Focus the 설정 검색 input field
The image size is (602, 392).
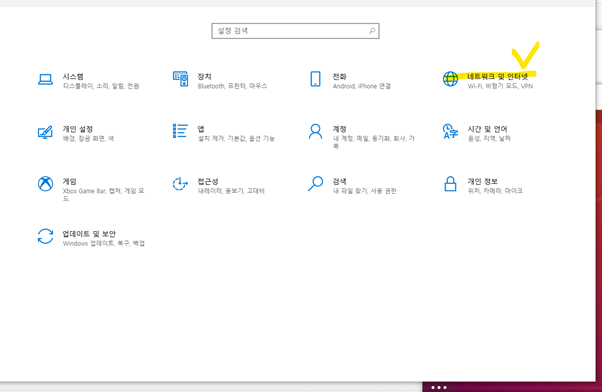tap(295, 31)
